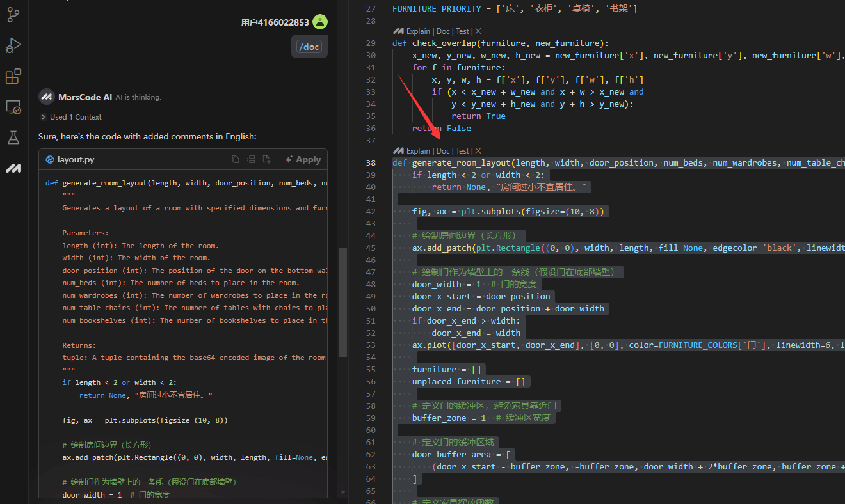
Task: Click 'for f in furniture:' on line 31
Action: pyautogui.click(x=458, y=67)
